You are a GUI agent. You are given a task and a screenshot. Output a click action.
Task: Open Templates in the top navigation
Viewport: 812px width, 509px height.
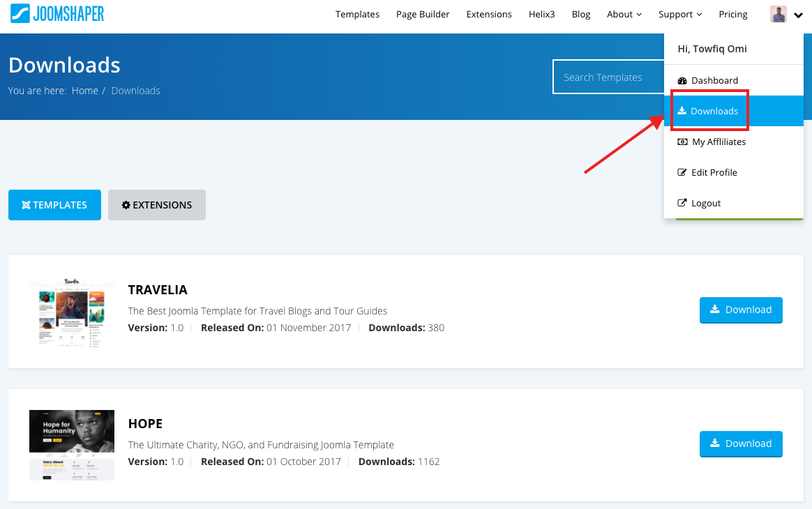(357, 15)
